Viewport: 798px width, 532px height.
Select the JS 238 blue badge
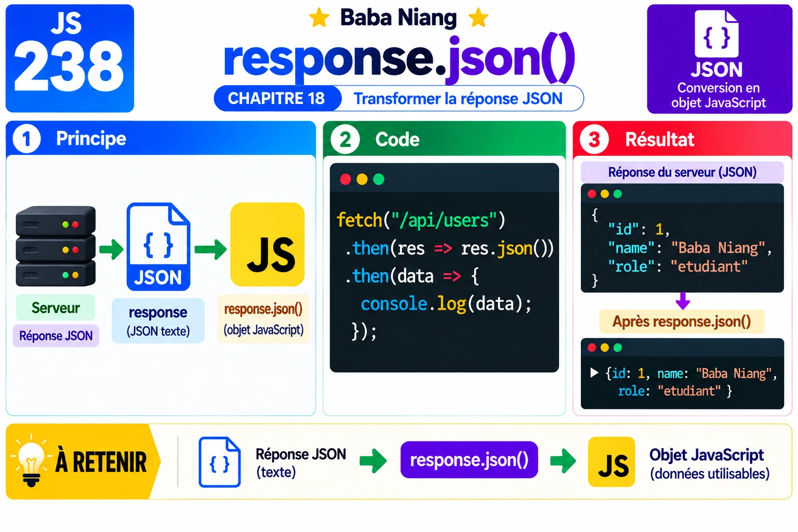(70, 58)
